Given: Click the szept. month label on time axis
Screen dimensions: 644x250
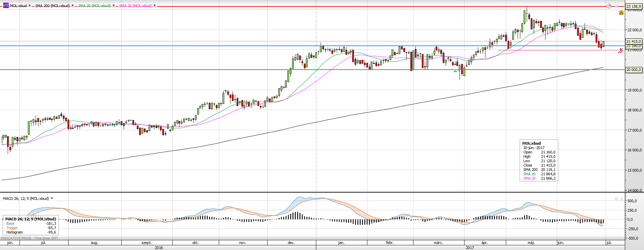Looking at the screenshot, I should point(147,243).
